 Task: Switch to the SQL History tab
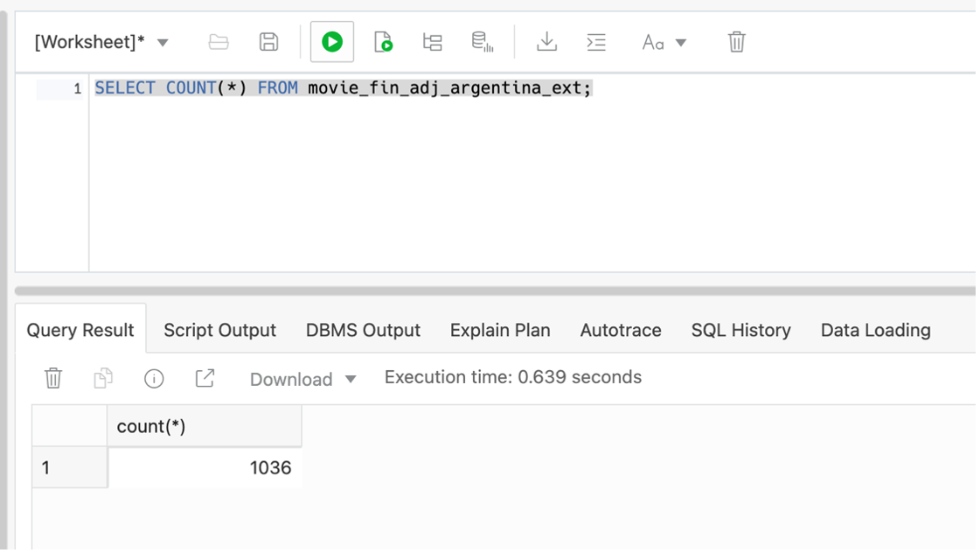pyautogui.click(x=740, y=330)
